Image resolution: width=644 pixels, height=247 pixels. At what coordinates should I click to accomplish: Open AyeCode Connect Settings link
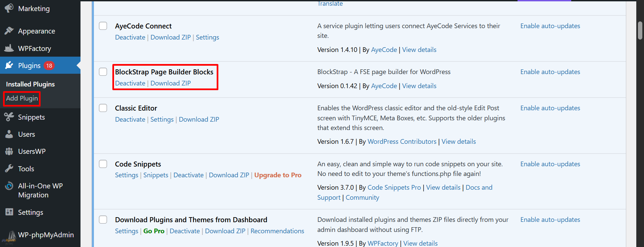[207, 37]
